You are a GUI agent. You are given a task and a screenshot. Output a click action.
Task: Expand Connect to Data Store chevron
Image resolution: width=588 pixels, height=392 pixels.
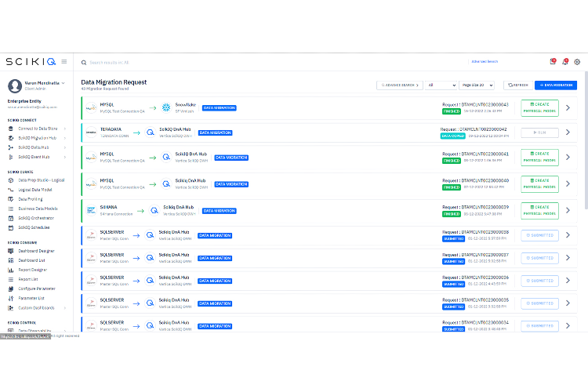pyautogui.click(x=65, y=129)
